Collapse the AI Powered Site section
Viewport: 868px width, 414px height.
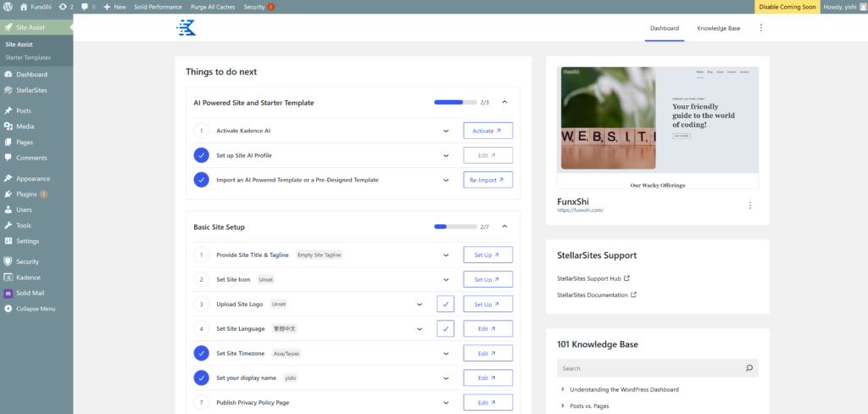[504, 103]
